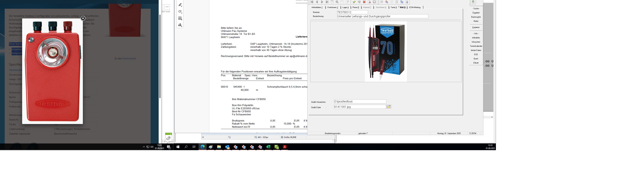Switch to Lager 4 tab
This screenshot has height=181, width=644.
tap(345, 7)
